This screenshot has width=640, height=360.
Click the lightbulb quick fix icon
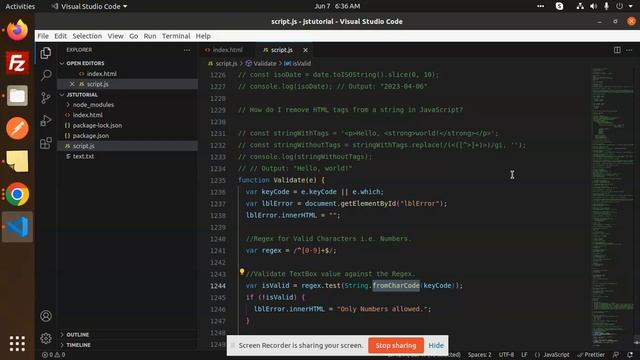(x=242, y=271)
